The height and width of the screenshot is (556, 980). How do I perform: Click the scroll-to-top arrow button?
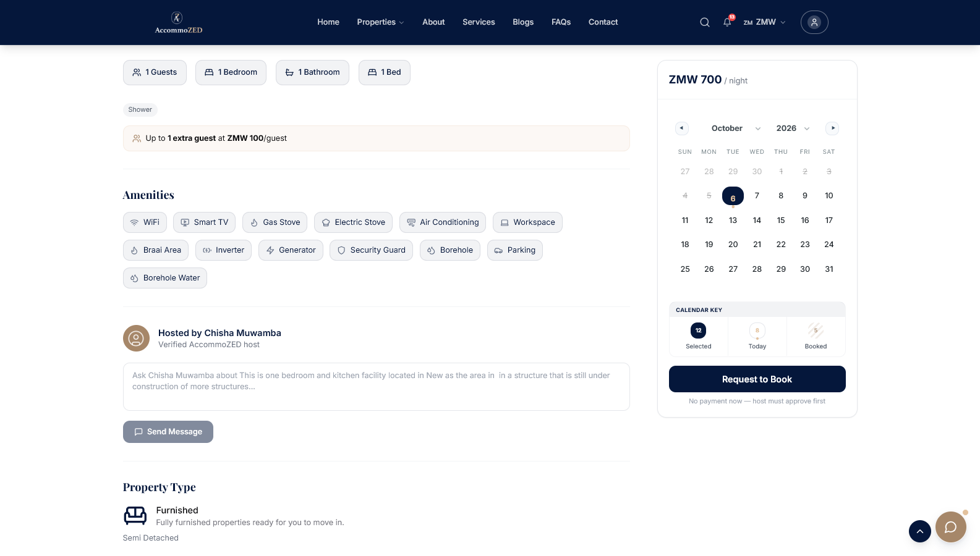(920, 531)
